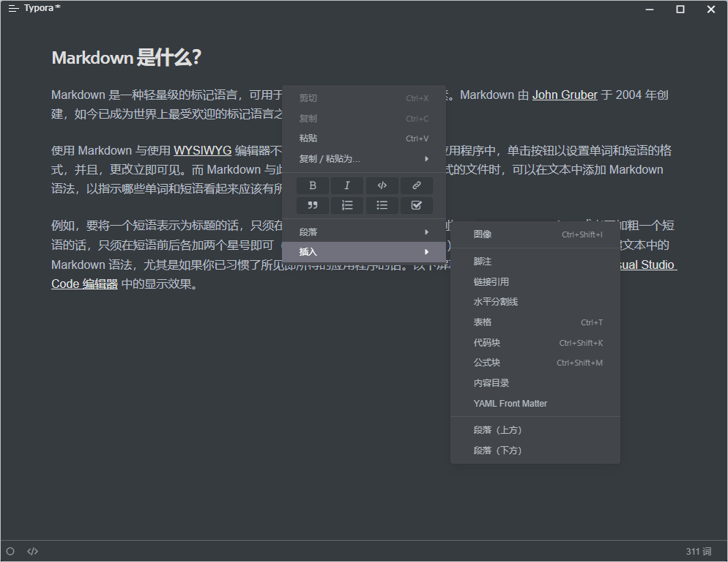Insert 链接引用 from the submenu

coord(535,282)
